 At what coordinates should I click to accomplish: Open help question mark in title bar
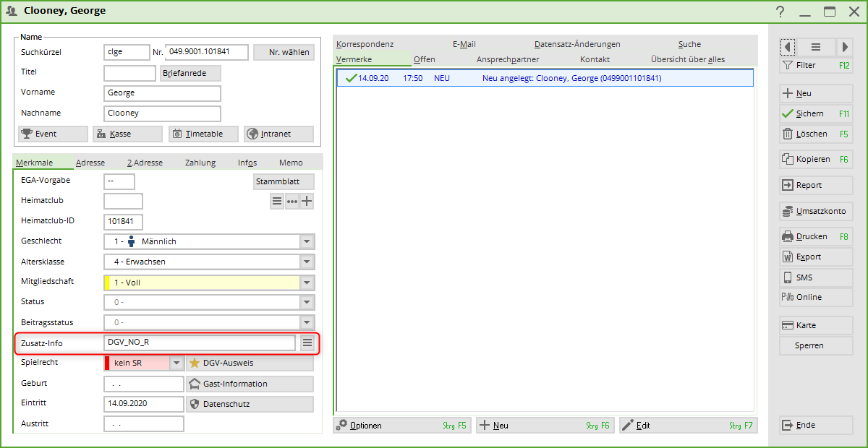coord(780,12)
